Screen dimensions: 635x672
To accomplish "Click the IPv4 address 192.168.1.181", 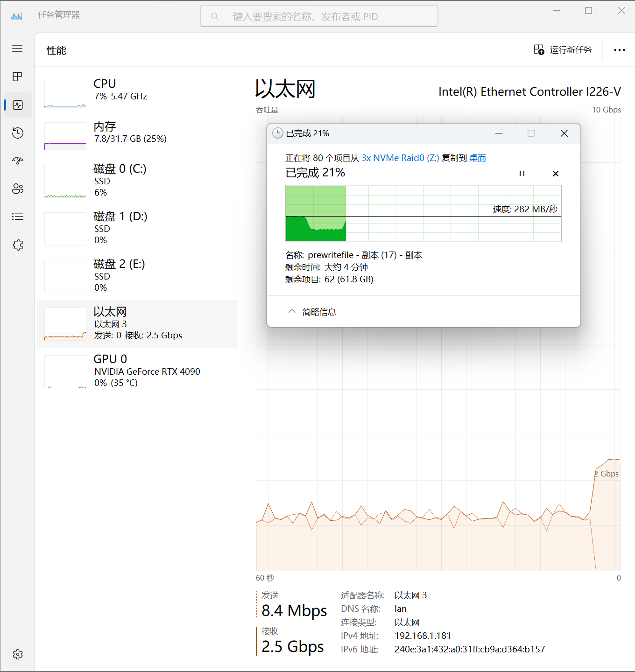I will coord(423,636).
